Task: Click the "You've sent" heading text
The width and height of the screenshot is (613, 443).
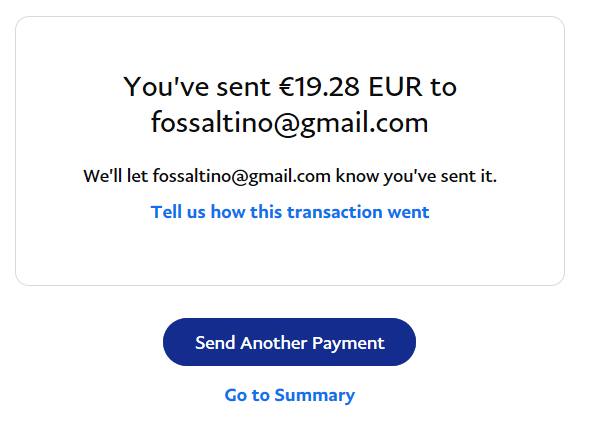Action: pyautogui.click(x=197, y=86)
